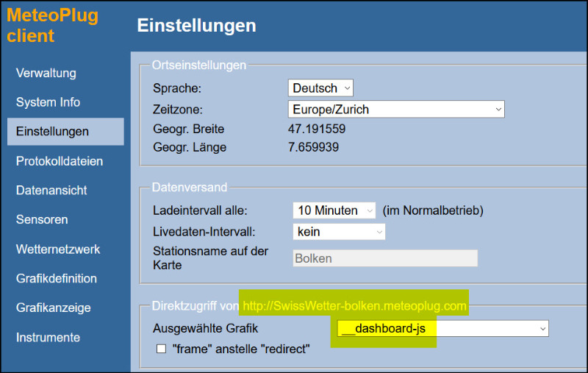Toggle "frame" anstelle "redirect" checkbox
The width and height of the screenshot is (588, 373).
(161, 349)
